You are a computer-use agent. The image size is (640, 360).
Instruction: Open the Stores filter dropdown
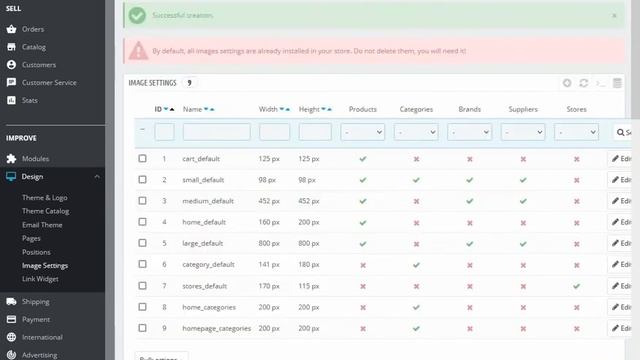(576, 132)
